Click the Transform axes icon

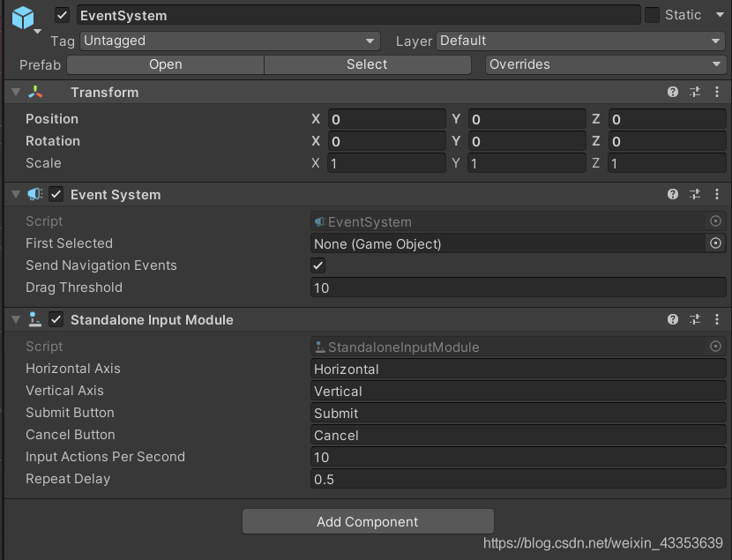pos(35,92)
